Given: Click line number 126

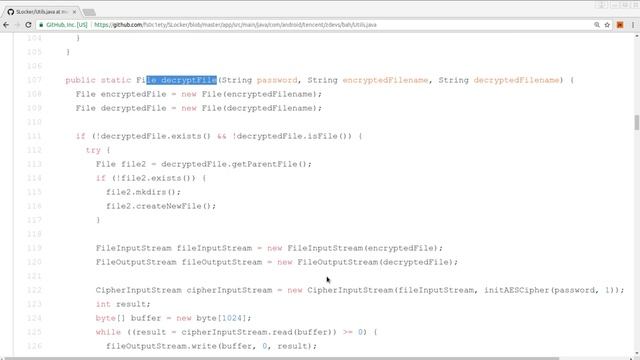Looking at the screenshot, I should click(x=34, y=346).
